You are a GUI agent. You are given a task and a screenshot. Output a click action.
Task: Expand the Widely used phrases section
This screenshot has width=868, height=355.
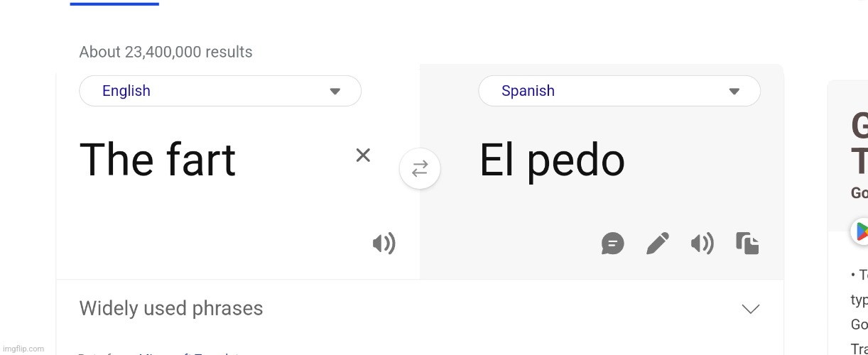420,309
